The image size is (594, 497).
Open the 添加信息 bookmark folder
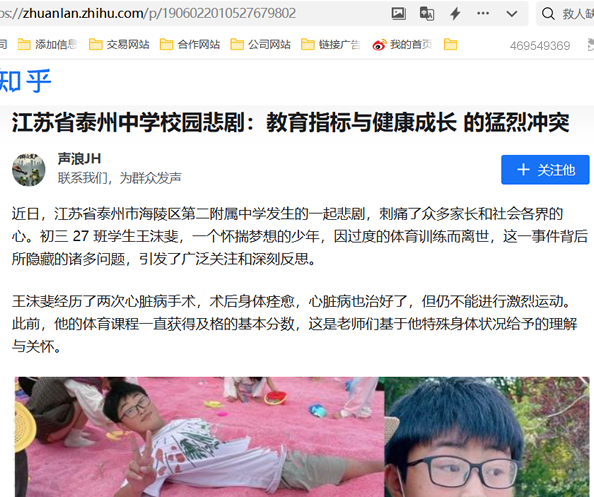click(x=47, y=45)
